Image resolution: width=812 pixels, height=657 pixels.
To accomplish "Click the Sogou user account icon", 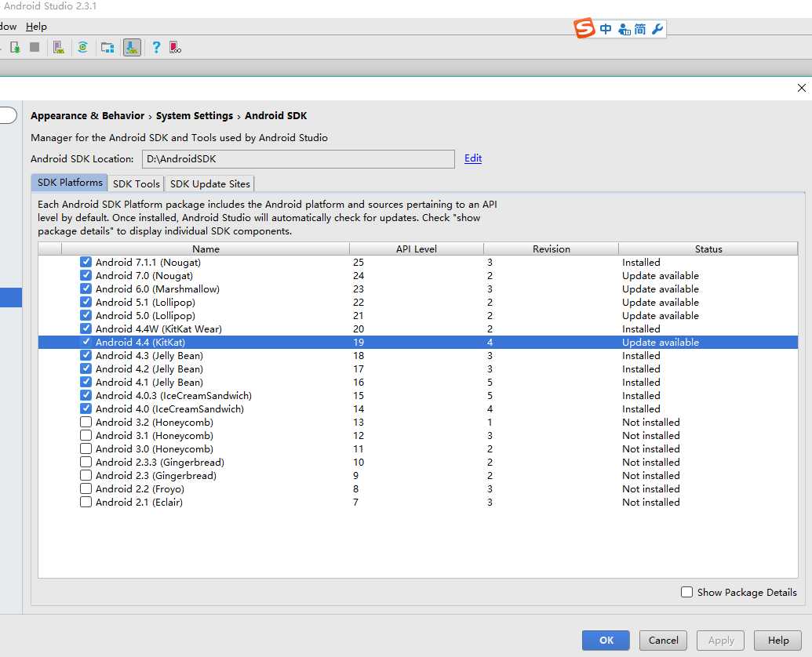I will tap(624, 30).
